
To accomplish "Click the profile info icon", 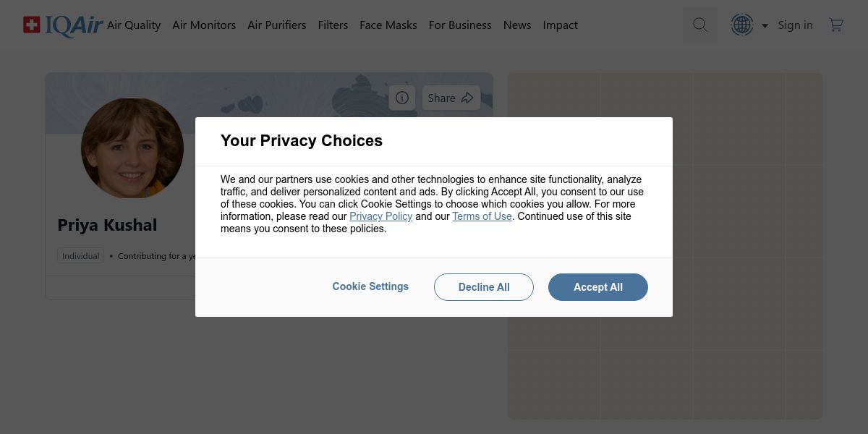I will 402,98.
